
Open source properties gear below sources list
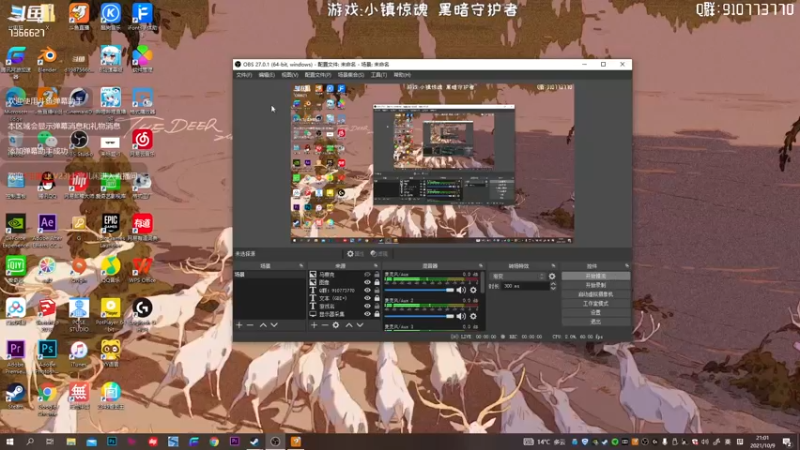point(336,325)
